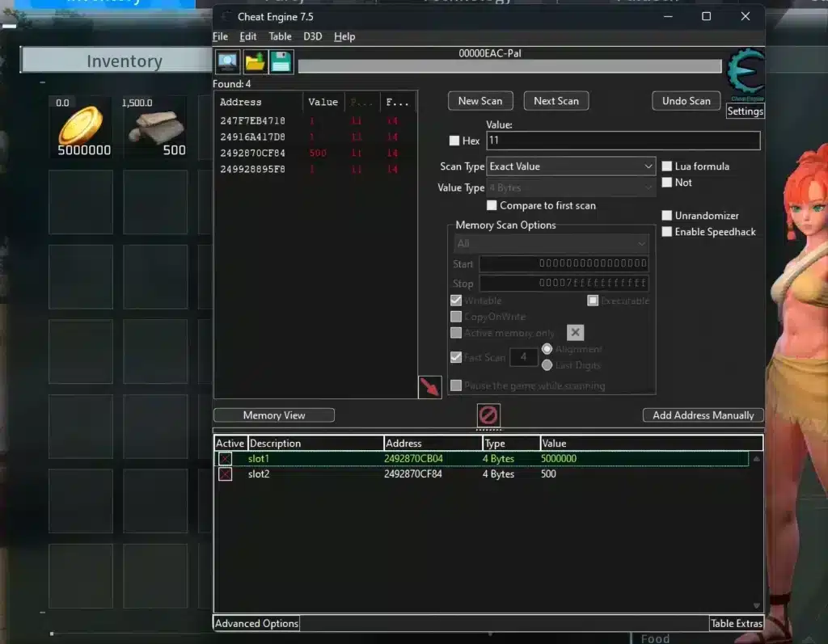Viewport: 828px width, 644px height.
Task: Click the Next Scan button
Action: pyautogui.click(x=556, y=101)
